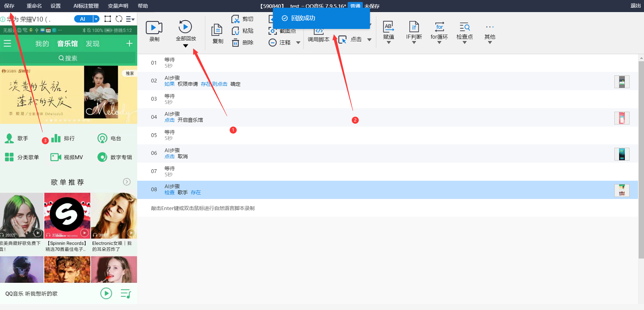Toggle the AI mode pill button

(83, 19)
